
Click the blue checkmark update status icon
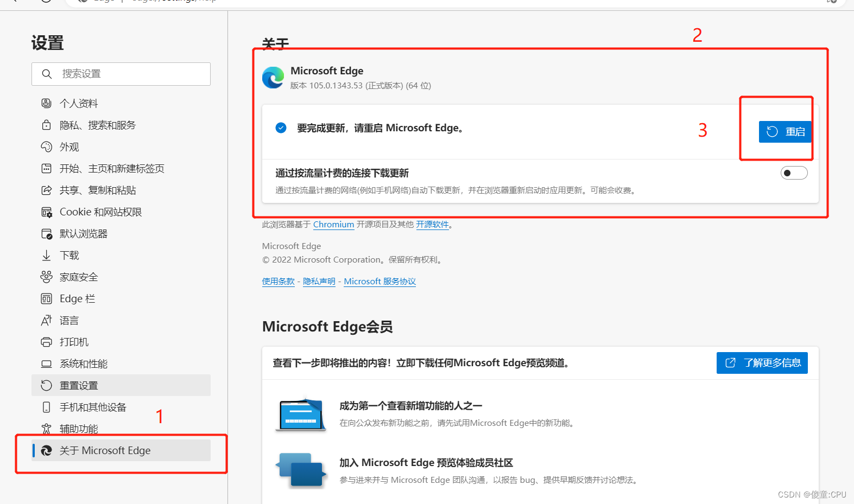pos(281,128)
